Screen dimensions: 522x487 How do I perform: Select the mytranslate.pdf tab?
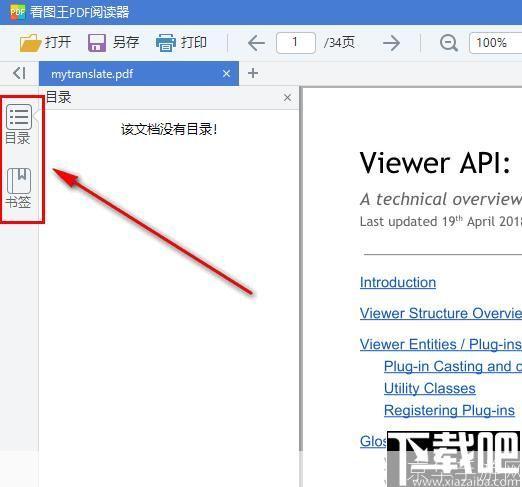tap(139, 74)
